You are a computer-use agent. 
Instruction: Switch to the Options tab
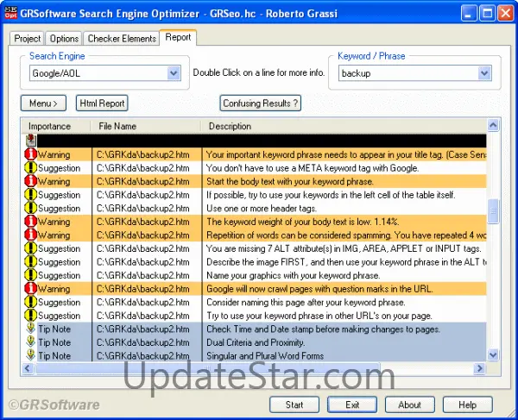coord(64,39)
